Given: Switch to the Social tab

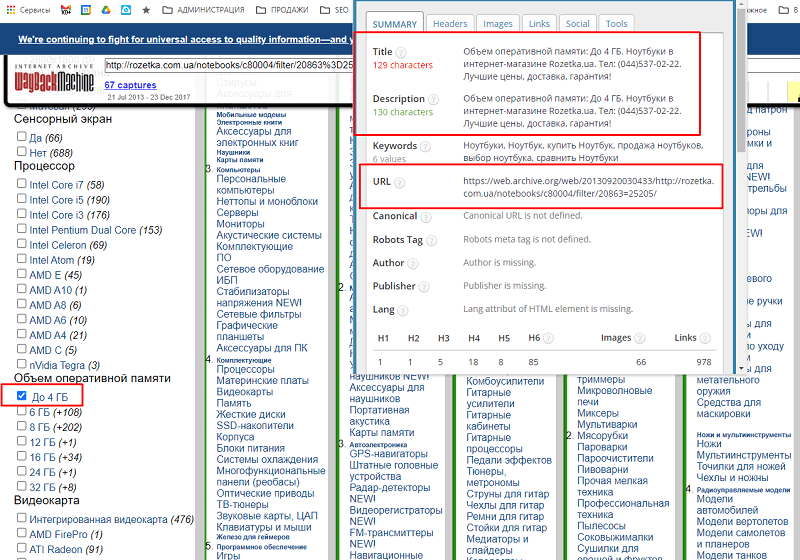Looking at the screenshot, I should [x=577, y=23].
